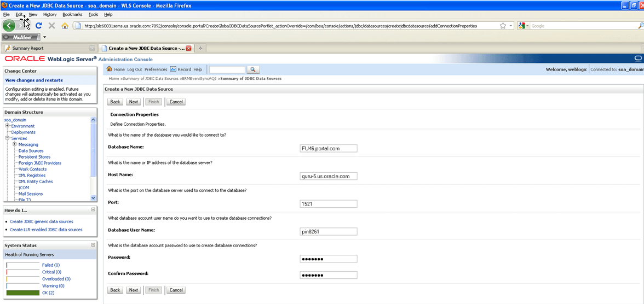Click Database User Name field
The width and height of the screenshot is (644, 304).
point(329,232)
